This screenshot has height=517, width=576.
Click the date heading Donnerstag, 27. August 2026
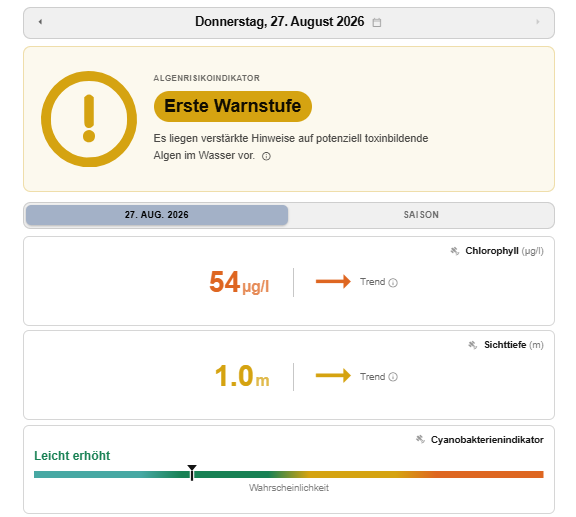280,22
